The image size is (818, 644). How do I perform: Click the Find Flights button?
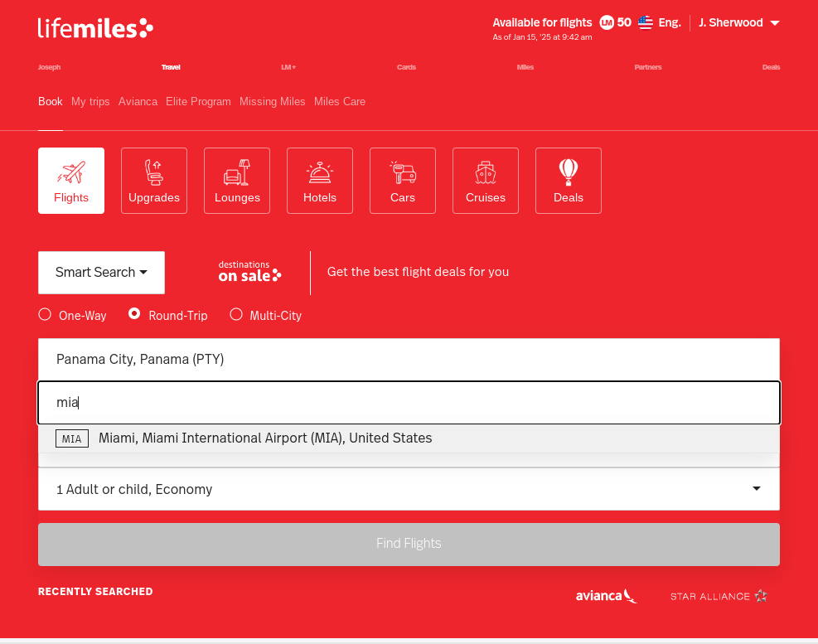pos(409,545)
